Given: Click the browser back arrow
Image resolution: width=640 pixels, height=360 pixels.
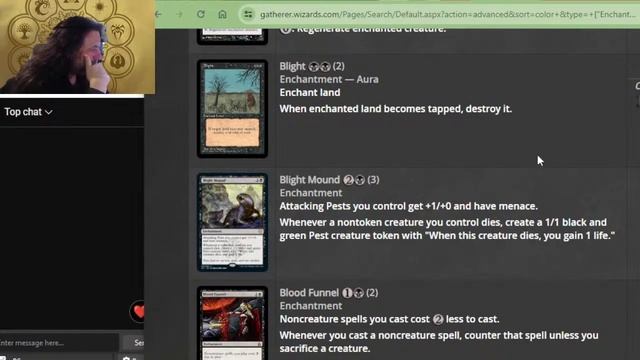Looking at the screenshot, I should 158,14.
